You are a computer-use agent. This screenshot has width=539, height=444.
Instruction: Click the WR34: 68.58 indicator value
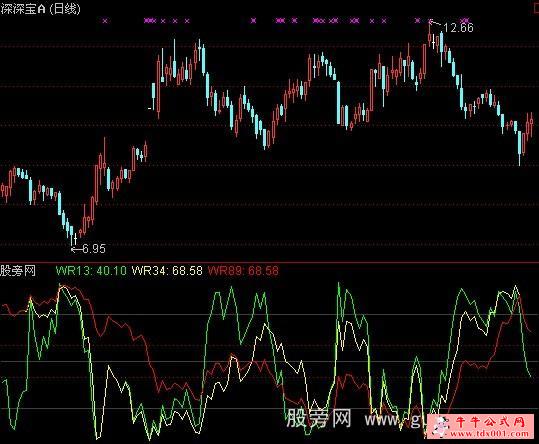[x=167, y=271]
